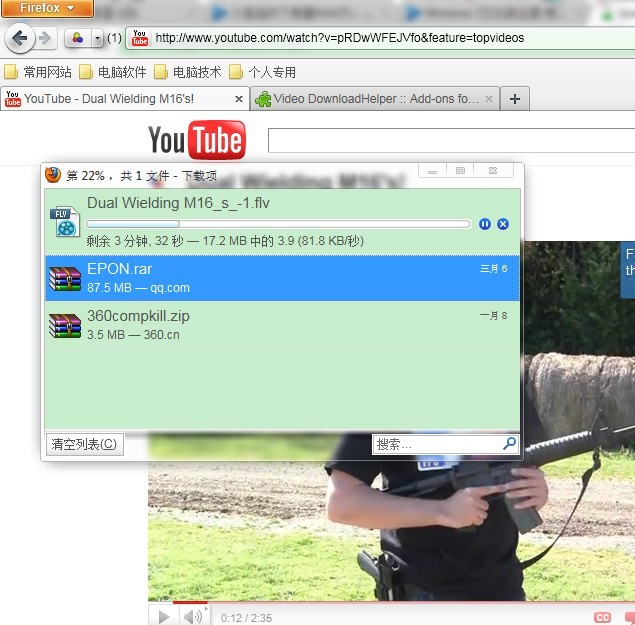
Task: Open the 个人专用 bookmark folder
Action: [x=262, y=72]
